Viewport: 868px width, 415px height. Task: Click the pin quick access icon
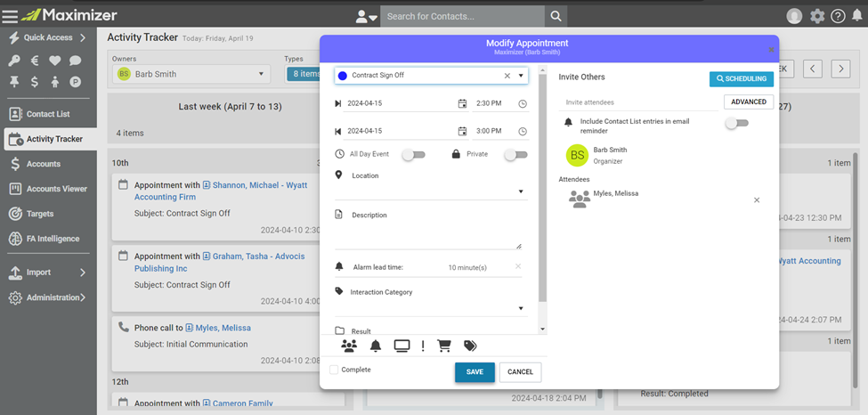14,82
